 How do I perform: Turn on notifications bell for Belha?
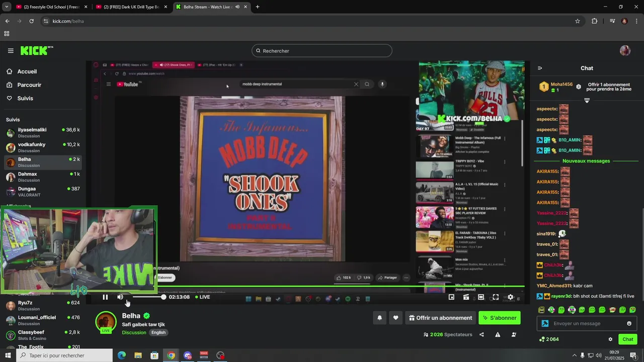pos(379,318)
